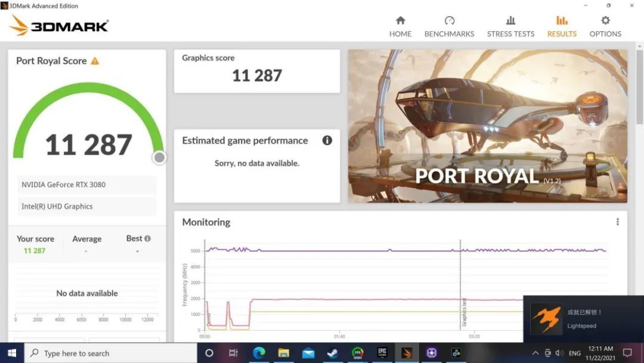Open the Monitoring panel three-dot menu

[617, 222]
